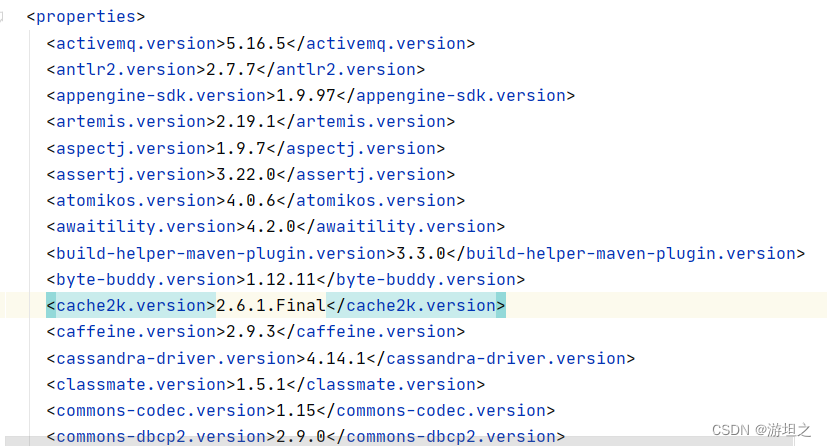This screenshot has width=827, height=446.
Task: Click the highlighted cache2k.version opening tag
Action: (131, 305)
